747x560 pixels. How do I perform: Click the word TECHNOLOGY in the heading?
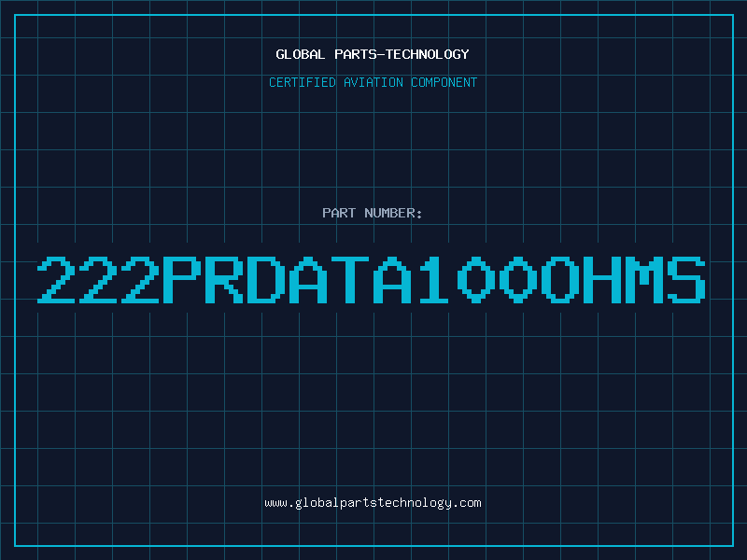[x=425, y=54]
